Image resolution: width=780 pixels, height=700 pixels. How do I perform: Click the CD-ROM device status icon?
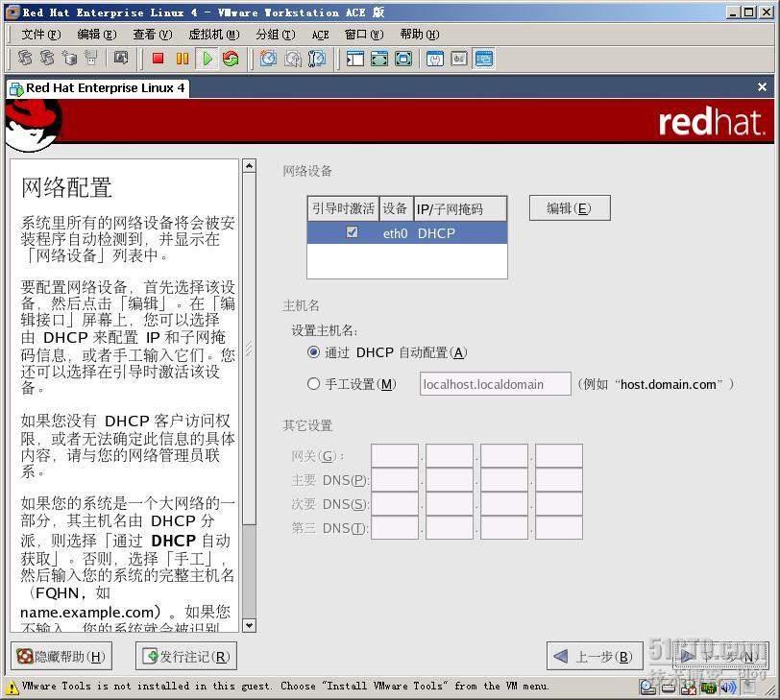point(647,688)
